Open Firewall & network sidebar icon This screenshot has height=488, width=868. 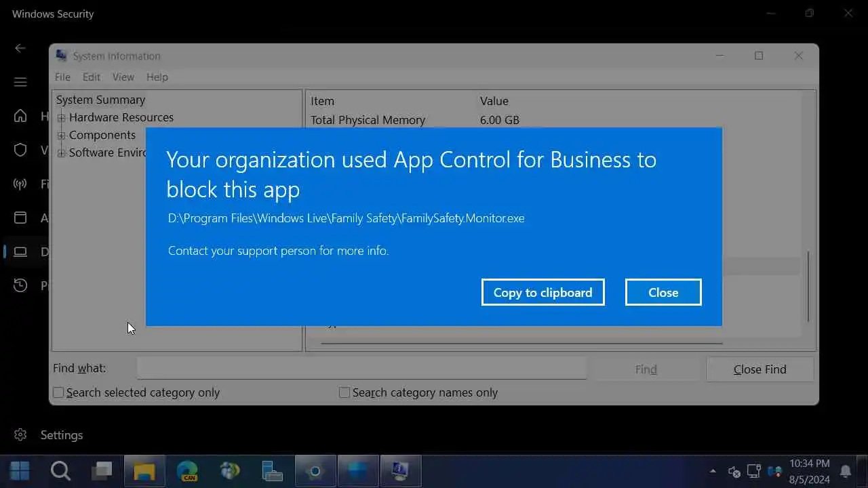(20, 184)
